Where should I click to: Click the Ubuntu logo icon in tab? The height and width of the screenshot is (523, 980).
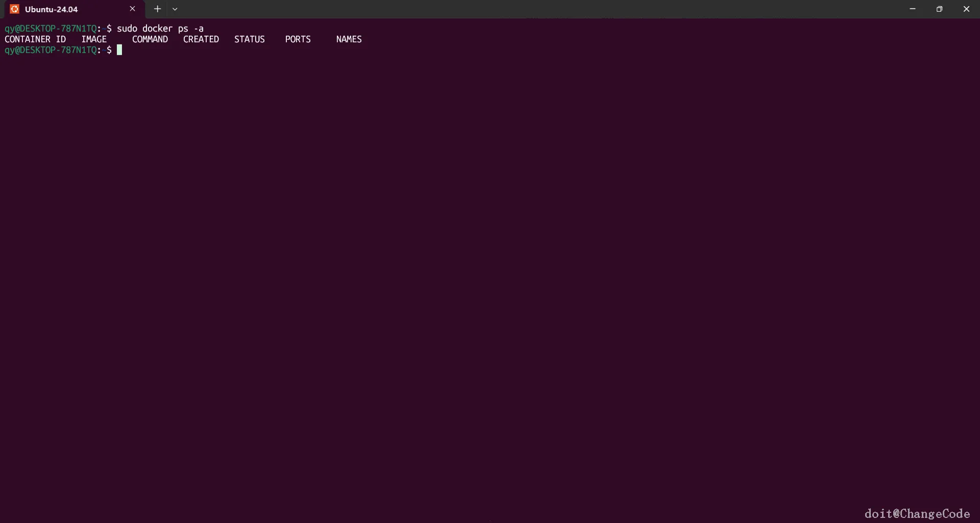[14, 9]
